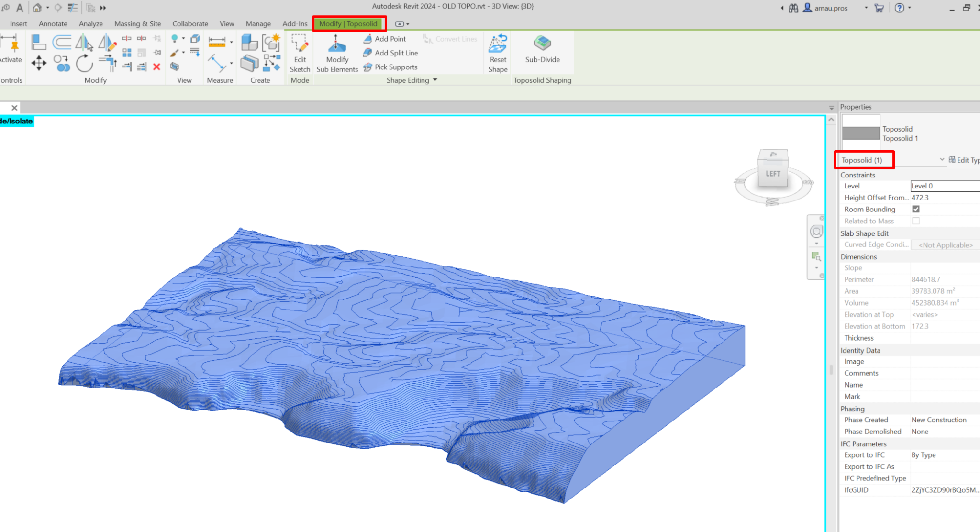Select Mirror - Draw Axis tool
980x532 pixels.
click(107, 43)
